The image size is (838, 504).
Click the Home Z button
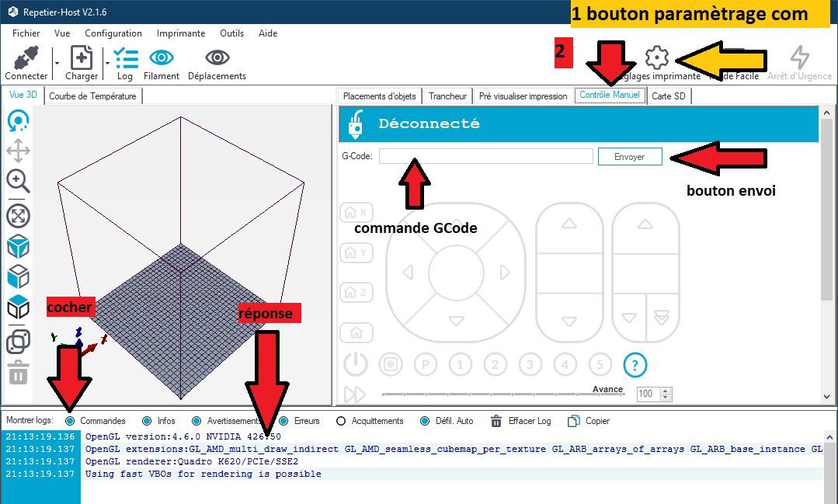[356, 292]
